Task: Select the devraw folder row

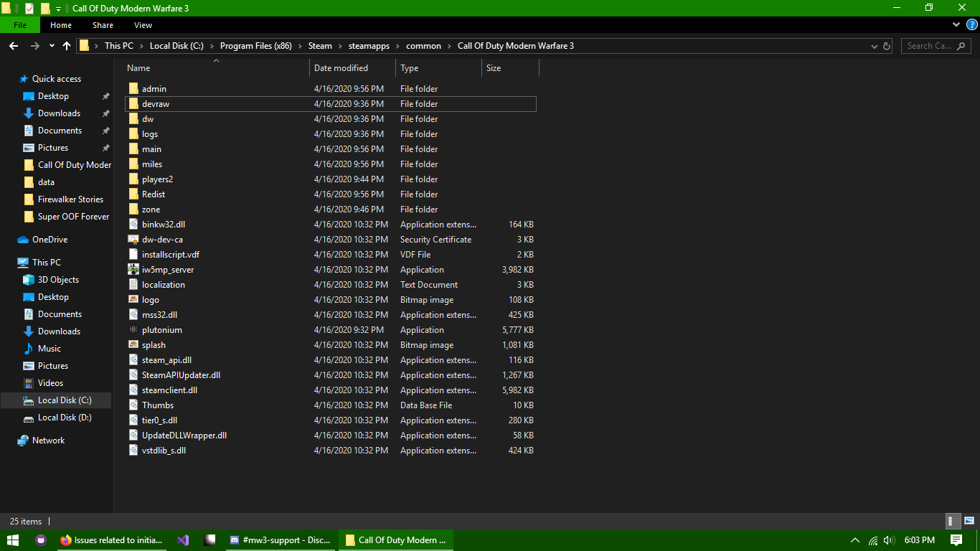Action: 330,104
